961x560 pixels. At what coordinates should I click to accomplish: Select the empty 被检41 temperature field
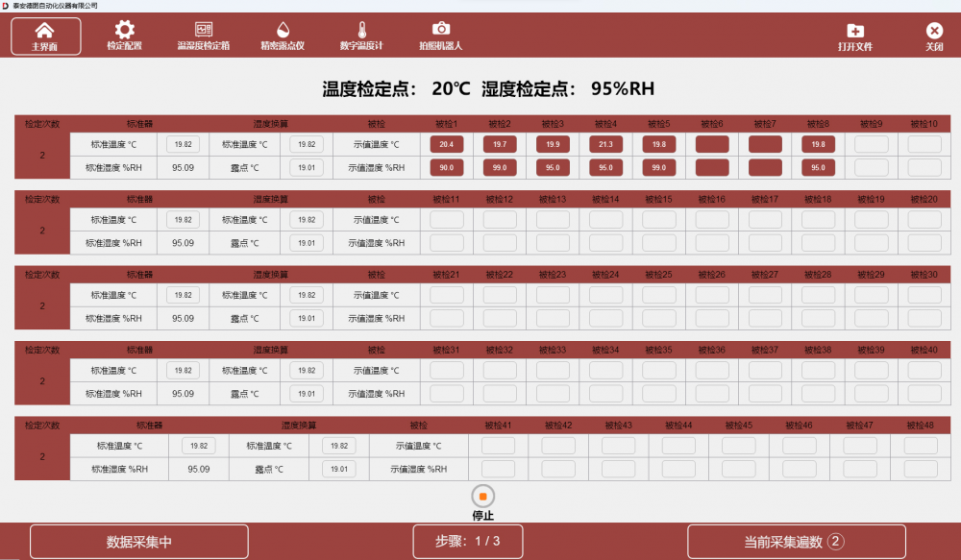(498, 446)
